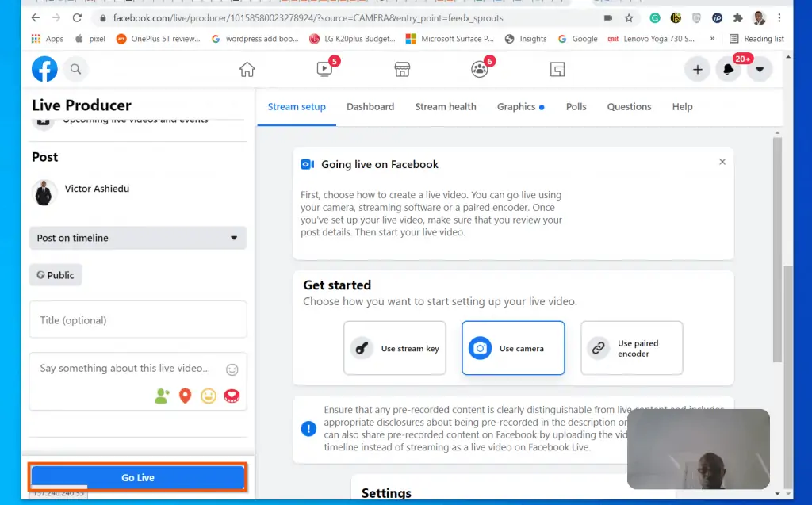Open Facebook search magnifier

coord(75,69)
